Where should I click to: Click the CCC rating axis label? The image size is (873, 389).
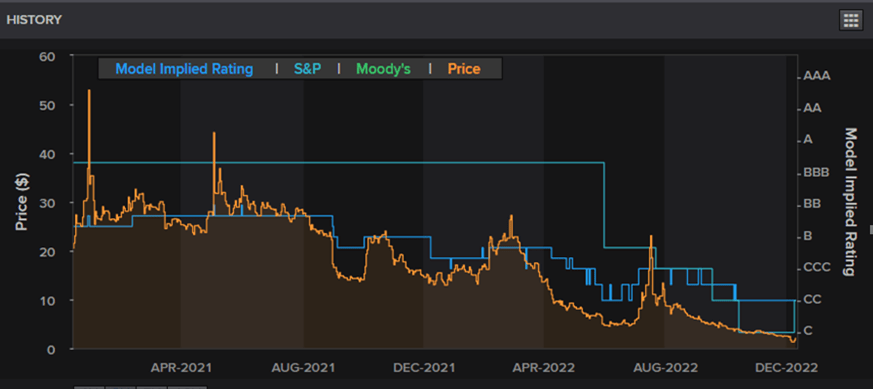click(x=817, y=268)
